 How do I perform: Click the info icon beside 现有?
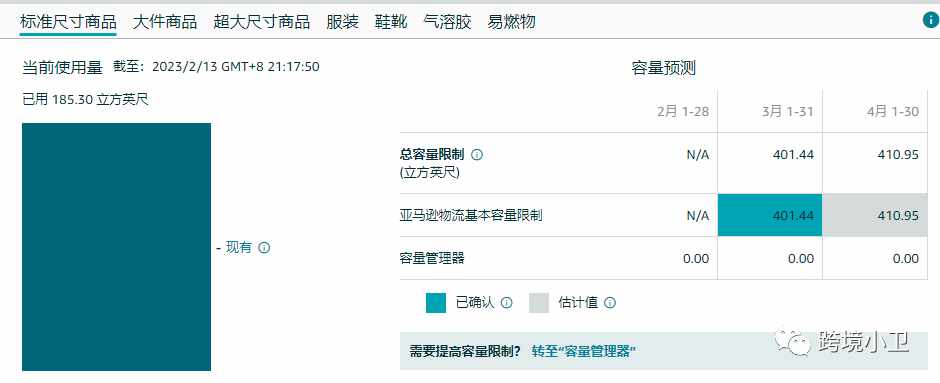[264, 248]
